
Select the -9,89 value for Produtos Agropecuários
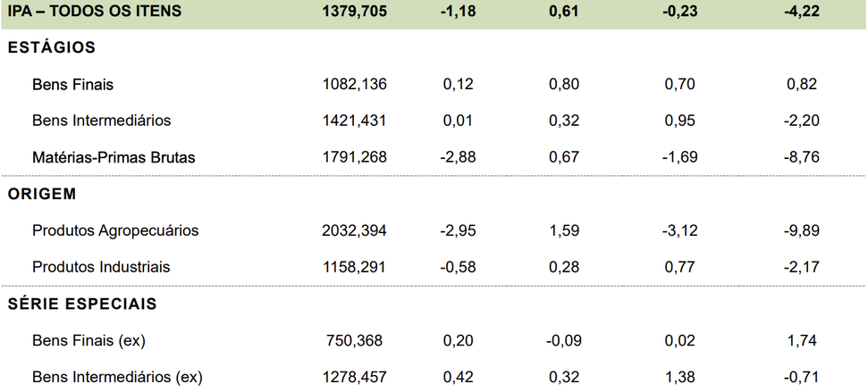[802, 230]
